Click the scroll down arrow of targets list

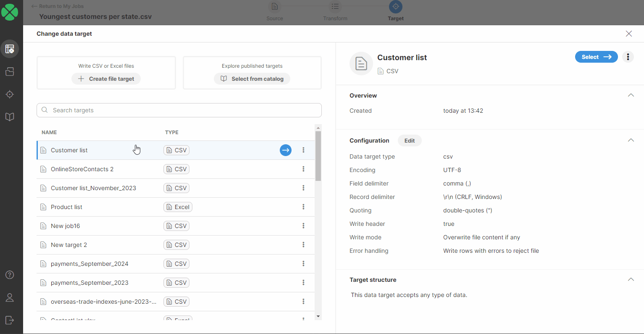coord(318,316)
